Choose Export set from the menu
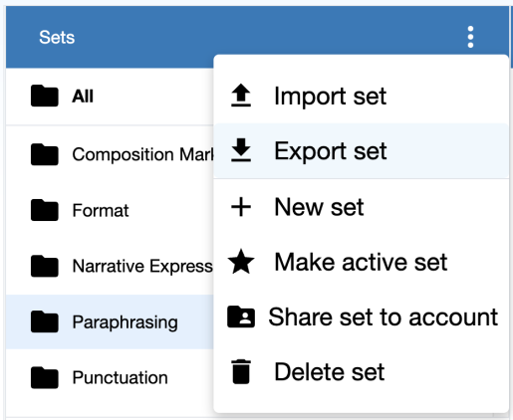 point(362,151)
